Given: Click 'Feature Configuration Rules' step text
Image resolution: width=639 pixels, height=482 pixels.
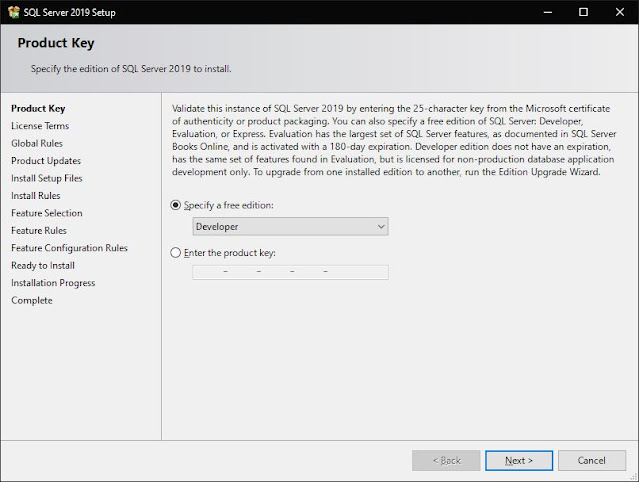Looking at the screenshot, I should click(x=69, y=248).
